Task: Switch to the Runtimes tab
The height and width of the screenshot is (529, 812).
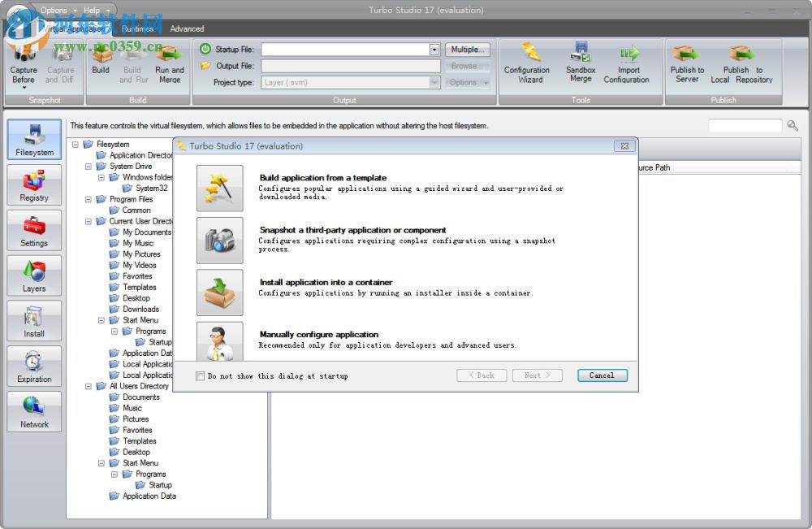Action: 138,29
